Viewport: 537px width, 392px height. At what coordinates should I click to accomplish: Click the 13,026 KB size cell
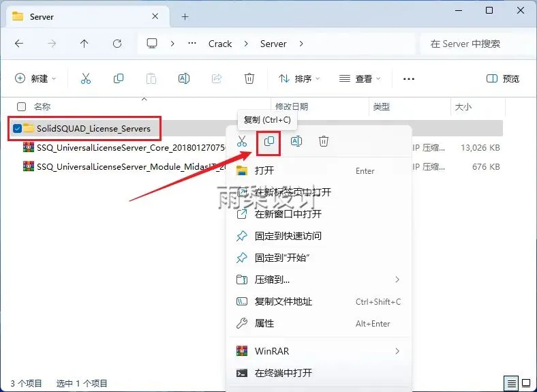pos(480,148)
